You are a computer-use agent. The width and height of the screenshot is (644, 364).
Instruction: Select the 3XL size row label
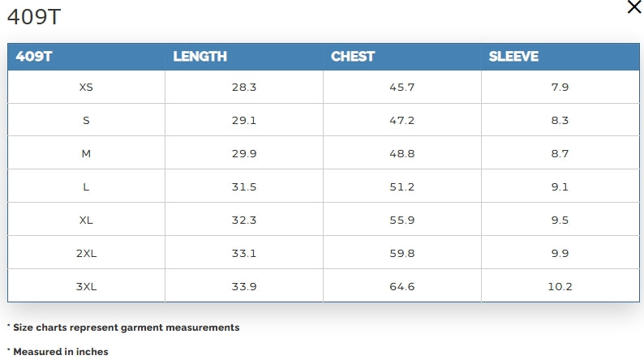pyautogui.click(x=86, y=286)
